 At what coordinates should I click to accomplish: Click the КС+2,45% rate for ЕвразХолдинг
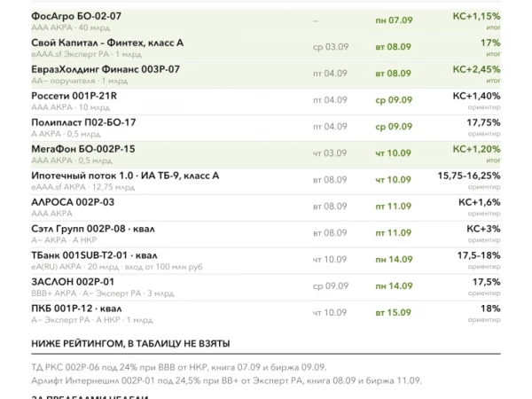[x=476, y=69]
